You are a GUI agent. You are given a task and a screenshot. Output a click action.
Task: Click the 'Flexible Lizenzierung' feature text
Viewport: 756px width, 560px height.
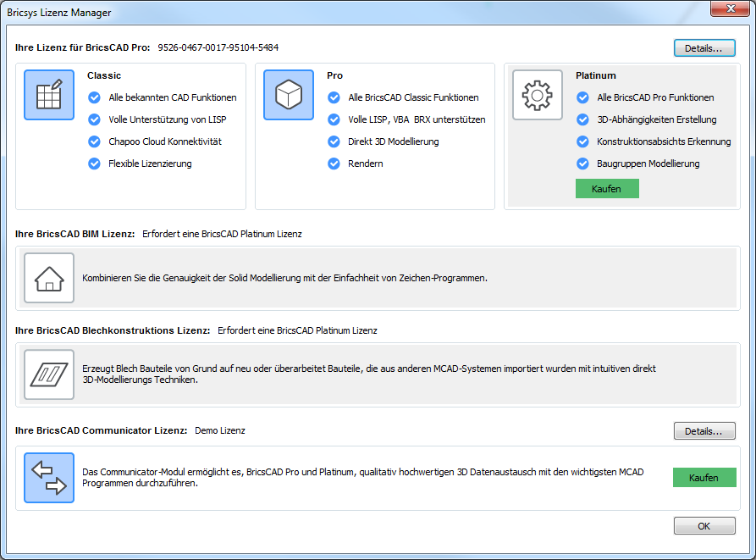pos(150,164)
